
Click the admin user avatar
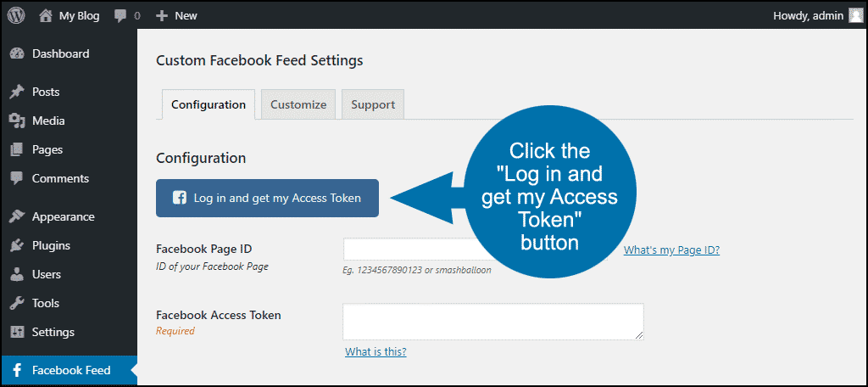pyautogui.click(x=856, y=15)
